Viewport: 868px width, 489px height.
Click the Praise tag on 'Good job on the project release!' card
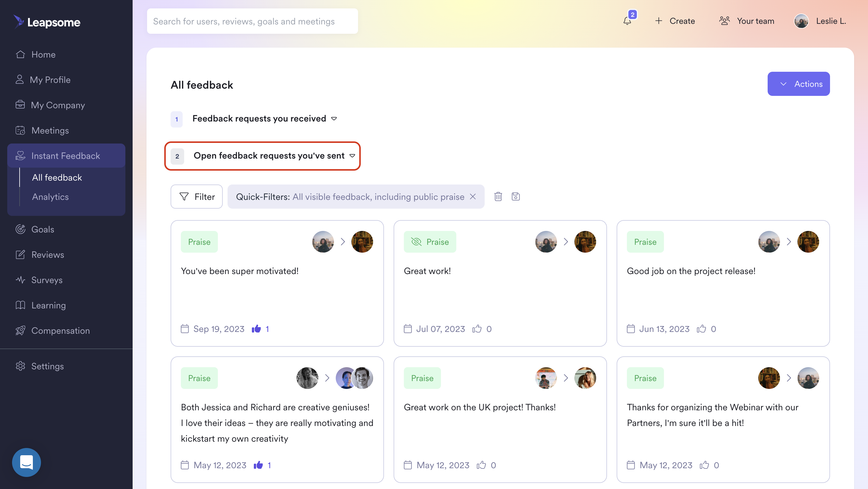coord(645,241)
